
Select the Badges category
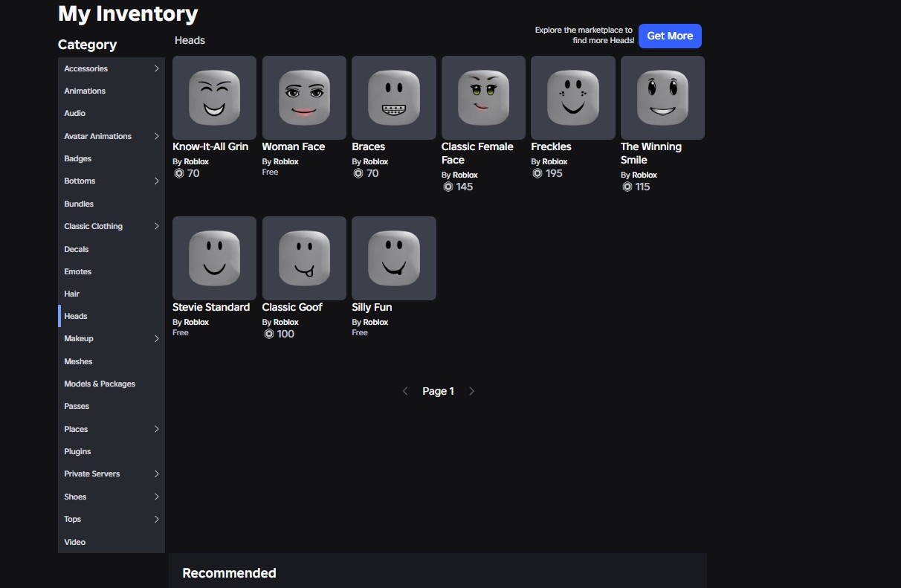(x=112, y=158)
